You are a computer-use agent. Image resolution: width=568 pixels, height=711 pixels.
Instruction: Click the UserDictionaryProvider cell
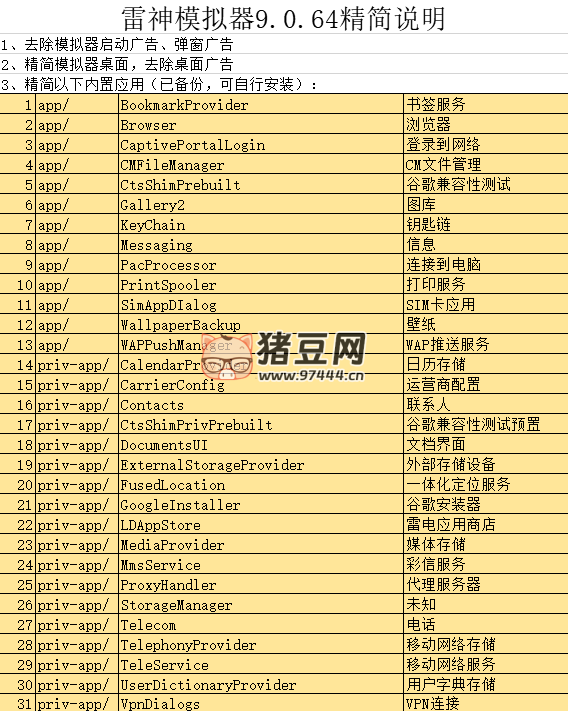tap(261, 684)
